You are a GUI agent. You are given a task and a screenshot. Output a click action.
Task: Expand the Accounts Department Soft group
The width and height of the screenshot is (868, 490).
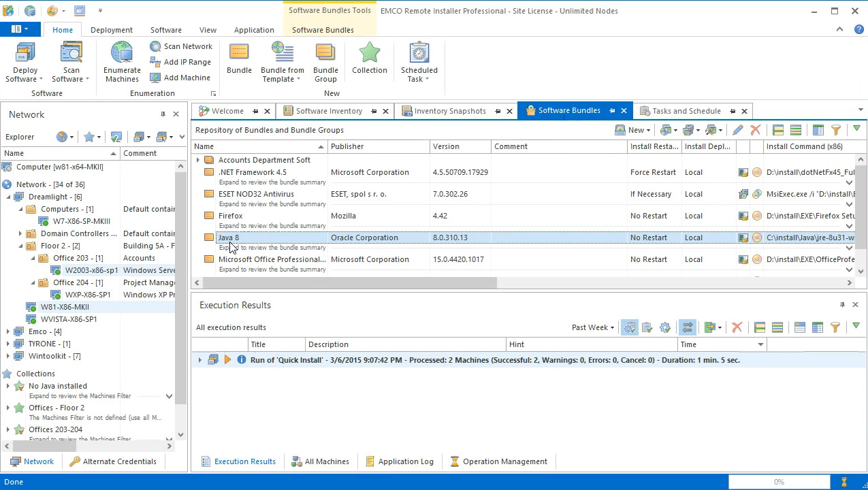198,160
